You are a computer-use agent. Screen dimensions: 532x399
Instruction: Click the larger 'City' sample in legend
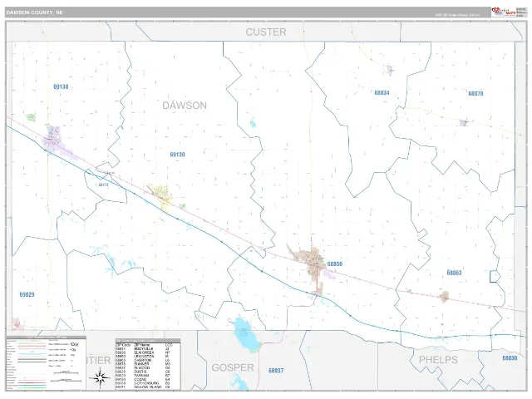coord(75,344)
